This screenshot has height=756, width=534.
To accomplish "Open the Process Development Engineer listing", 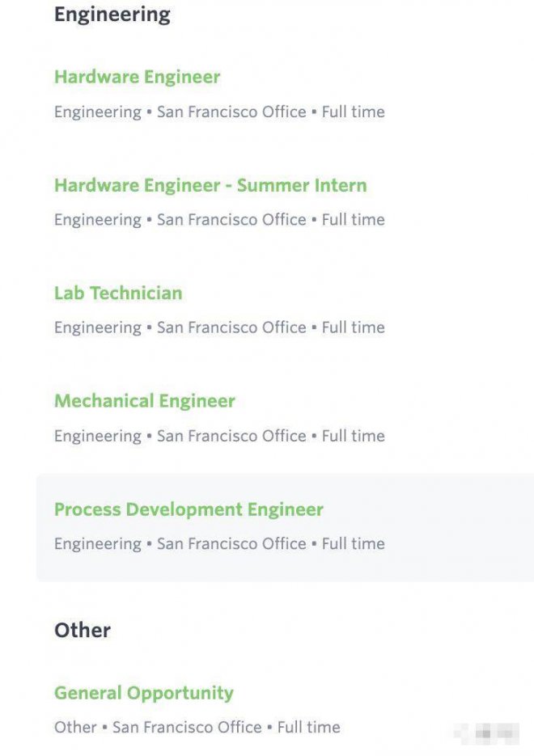I will click(x=189, y=509).
